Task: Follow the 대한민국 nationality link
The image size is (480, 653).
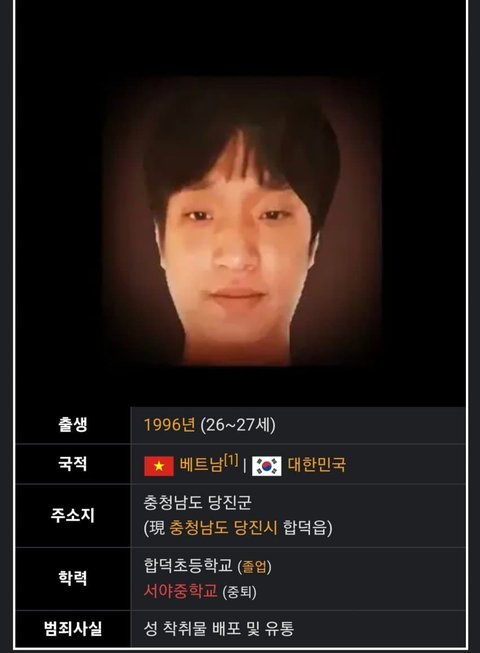Action: click(316, 465)
